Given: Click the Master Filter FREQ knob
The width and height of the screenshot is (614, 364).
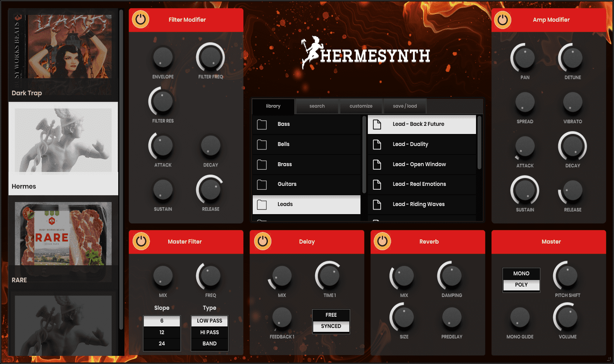Looking at the screenshot, I should [x=210, y=276].
